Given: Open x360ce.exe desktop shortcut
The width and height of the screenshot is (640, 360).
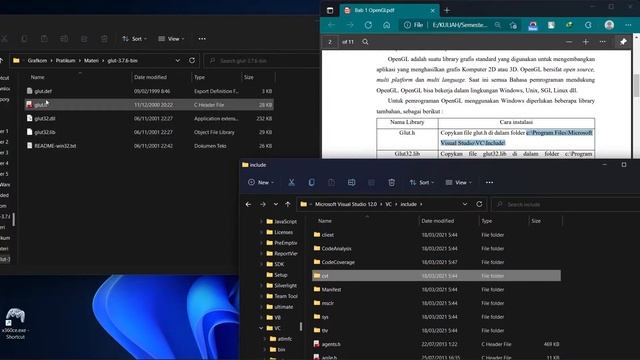Looking at the screenshot, I should (15, 324).
